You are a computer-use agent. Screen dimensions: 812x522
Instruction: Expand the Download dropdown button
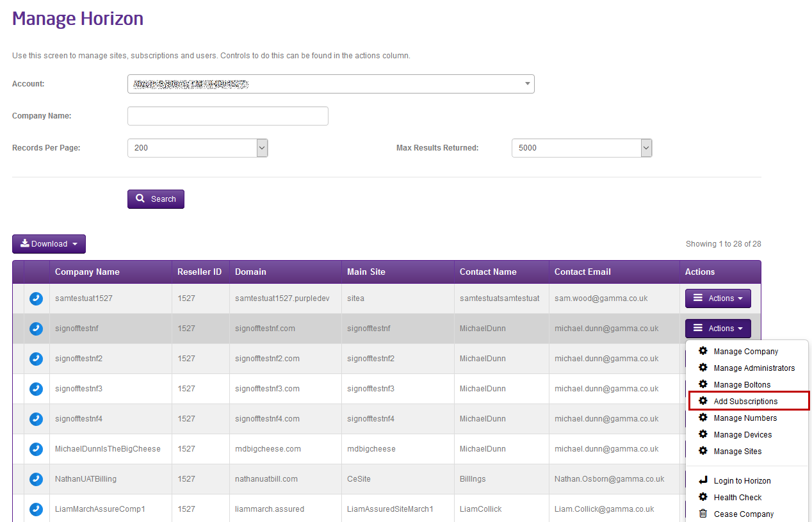(49, 244)
